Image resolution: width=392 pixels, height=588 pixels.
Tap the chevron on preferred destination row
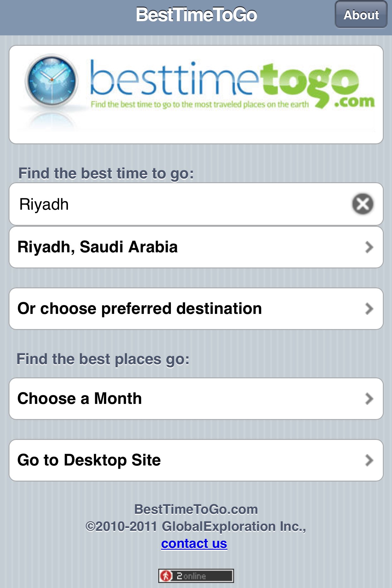pyautogui.click(x=369, y=309)
